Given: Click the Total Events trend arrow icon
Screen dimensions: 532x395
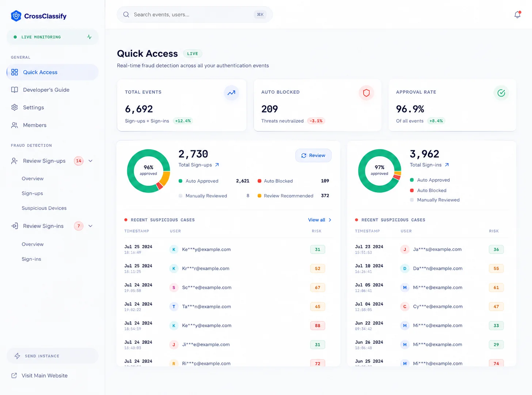Looking at the screenshot, I should [x=231, y=93].
